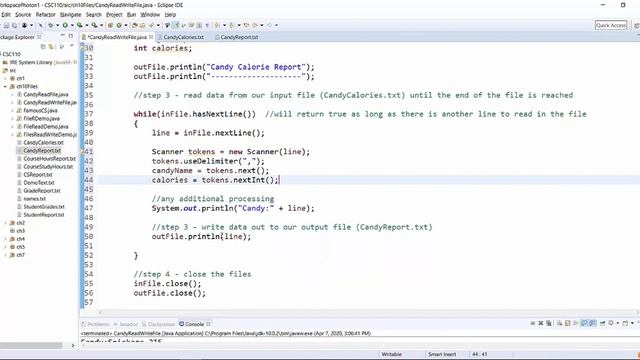Open the Project menu

click(114, 15)
